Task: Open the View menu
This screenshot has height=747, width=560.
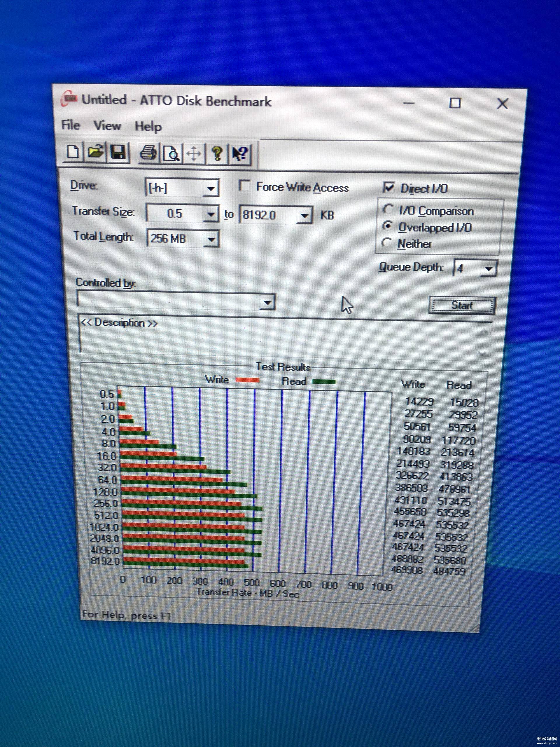Action: (107, 126)
